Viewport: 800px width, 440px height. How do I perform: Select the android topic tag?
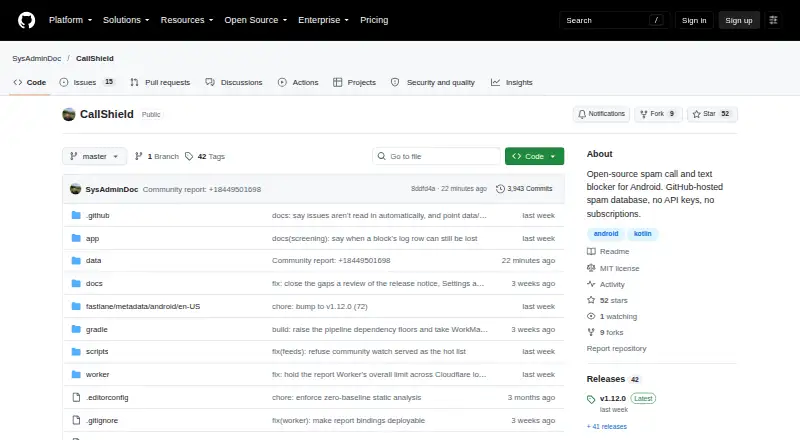[x=606, y=233]
